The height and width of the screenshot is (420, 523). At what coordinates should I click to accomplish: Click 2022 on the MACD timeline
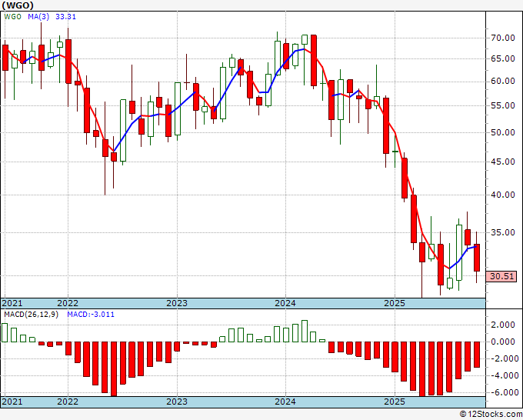coord(68,402)
